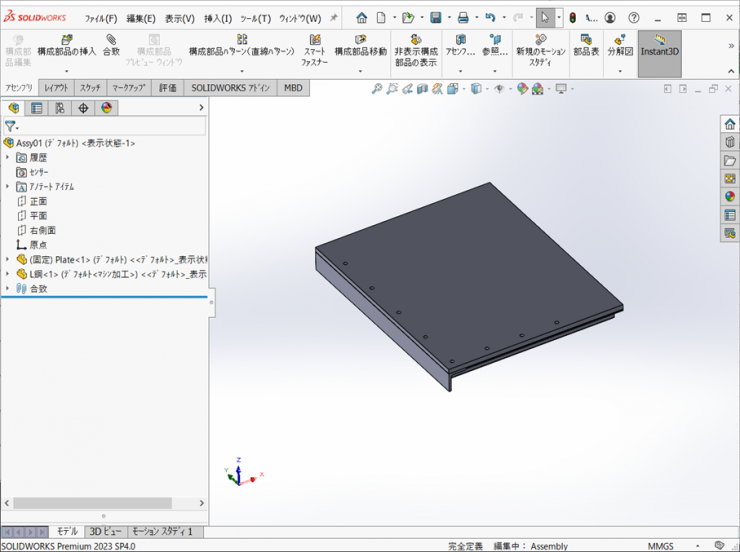Toggle the Instant3D button
Image resolution: width=740 pixels, height=552 pixels.
click(x=660, y=45)
